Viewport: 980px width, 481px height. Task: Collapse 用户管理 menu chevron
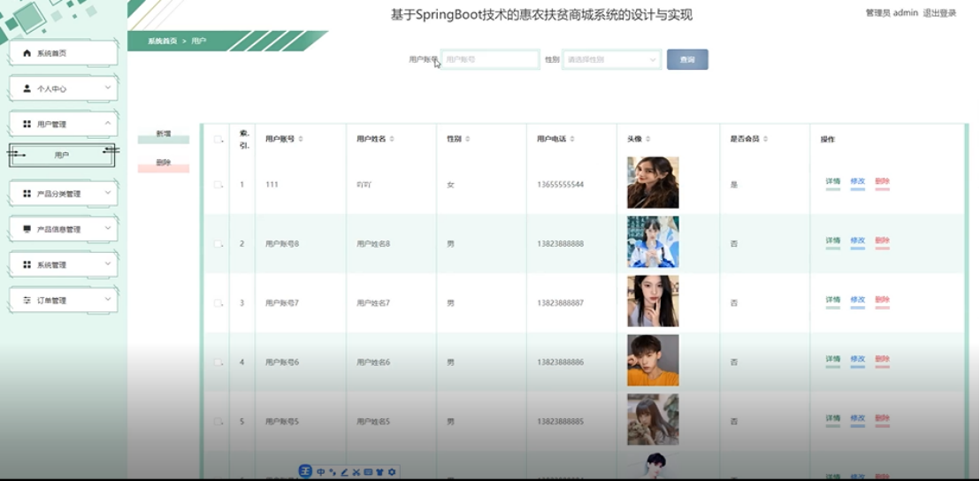pyautogui.click(x=108, y=124)
